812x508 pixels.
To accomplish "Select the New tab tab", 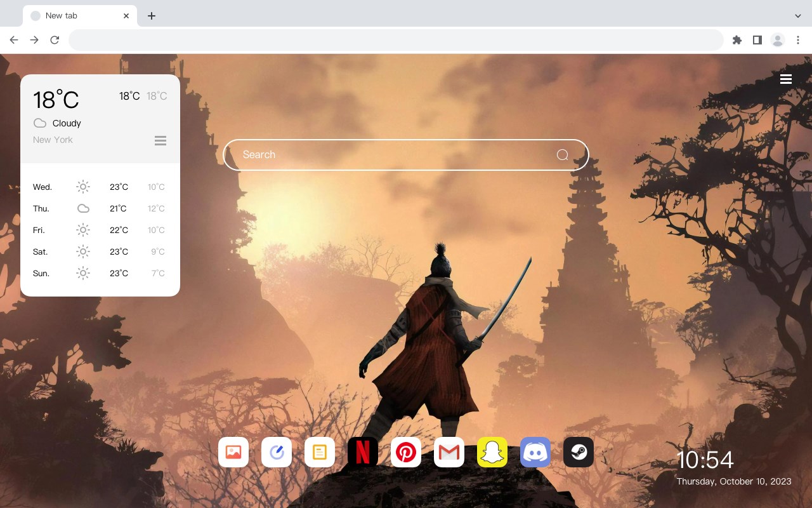I will tap(80, 16).
